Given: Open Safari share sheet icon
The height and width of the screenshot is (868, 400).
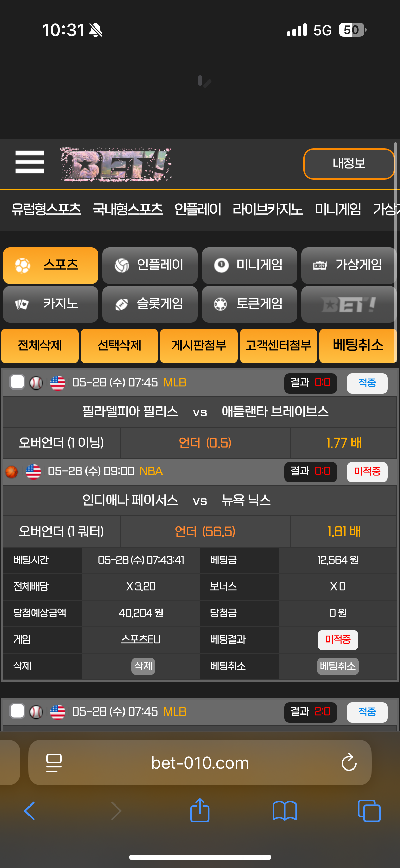Looking at the screenshot, I should (x=200, y=810).
